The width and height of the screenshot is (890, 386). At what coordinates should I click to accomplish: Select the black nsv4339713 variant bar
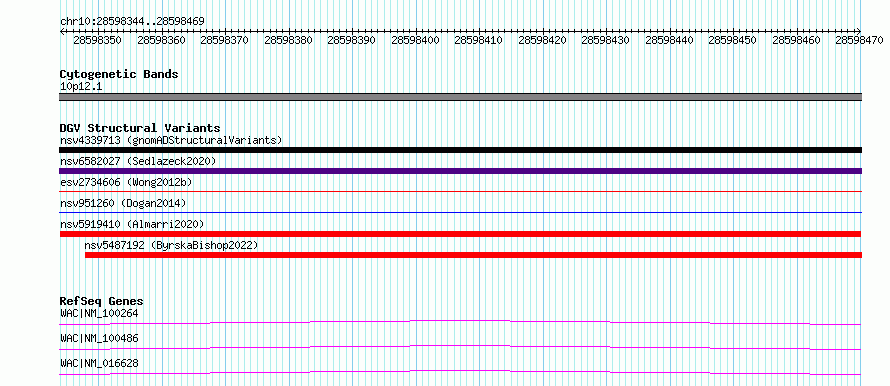pyautogui.click(x=461, y=150)
